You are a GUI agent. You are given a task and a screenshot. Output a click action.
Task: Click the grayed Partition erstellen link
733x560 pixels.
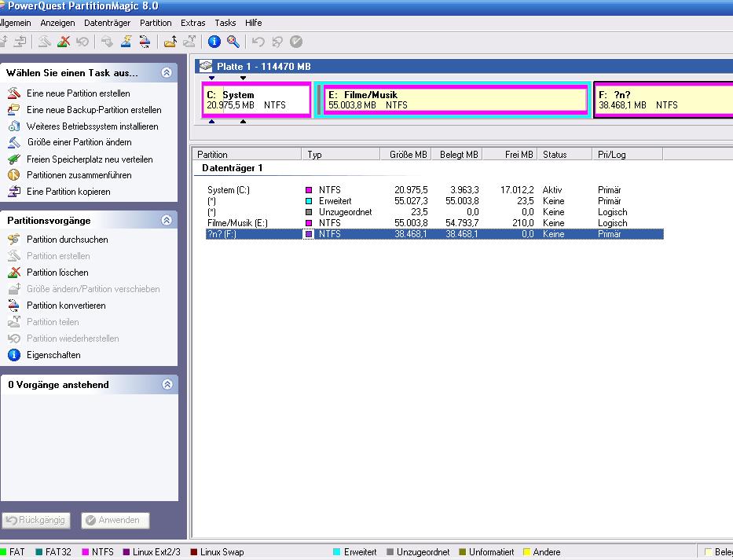(58, 256)
